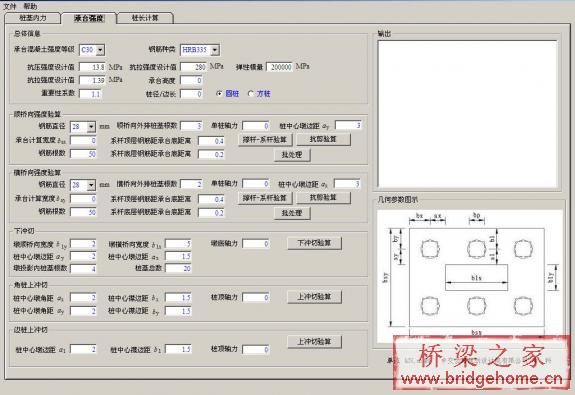Image resolution: width=575 pixels, height=395 pixels.
Task: Click the 桩基总数 input field
Action: 178,268
